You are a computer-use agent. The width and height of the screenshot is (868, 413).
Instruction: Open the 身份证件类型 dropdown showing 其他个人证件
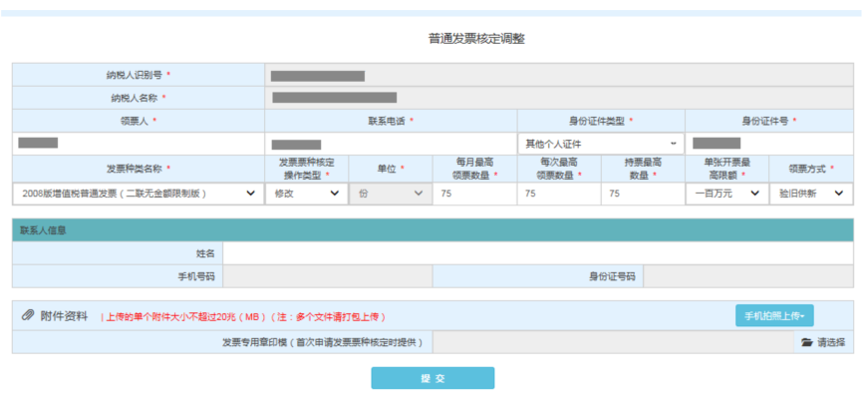pyautogui.click(x=600, y=144)
